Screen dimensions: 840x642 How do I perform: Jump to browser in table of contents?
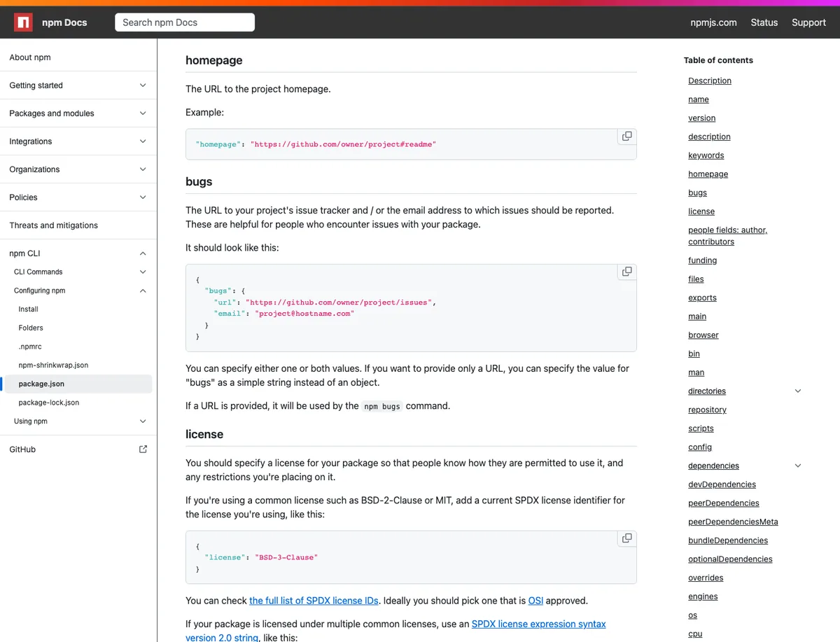coord(703,335)
